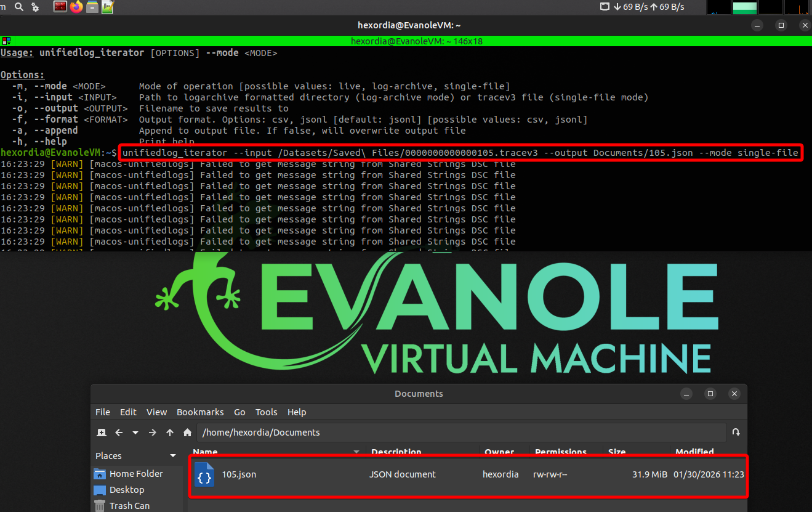Click the JSON document description cell
Image resolution: width=812 pixels, height=512 pixels.
click(403, 474)
